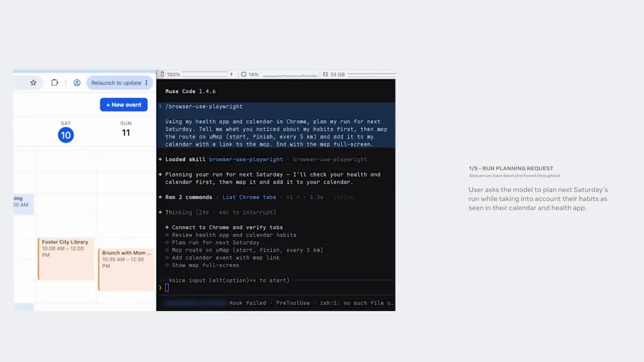Click the blue browser-use-playwright skill link
Viewport: 644px width, 362px height.
click(x=246, y=159)
